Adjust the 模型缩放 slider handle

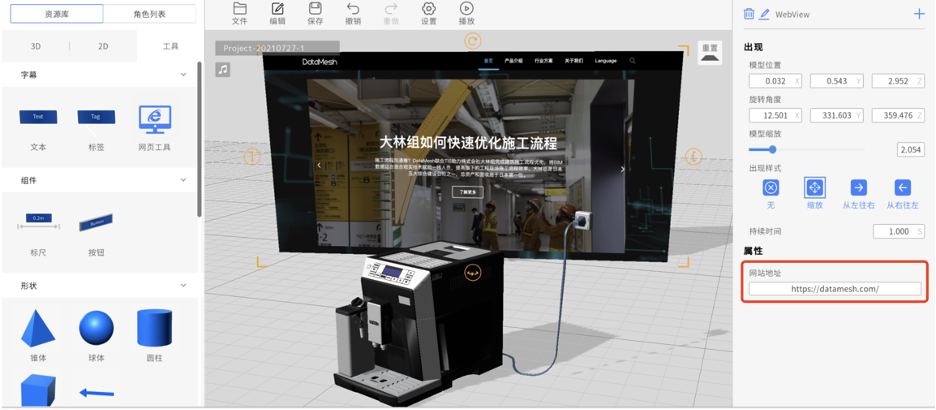pyautogui.click(x=772, y=149)
